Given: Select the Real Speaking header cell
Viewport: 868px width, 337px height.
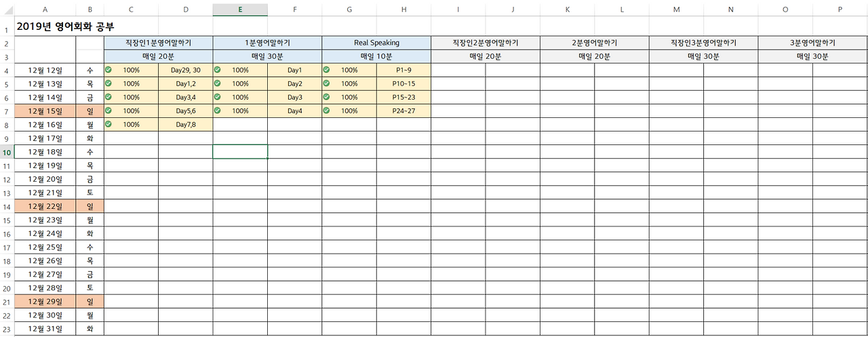Looking at the screenshot, I should tap(376, 43).
